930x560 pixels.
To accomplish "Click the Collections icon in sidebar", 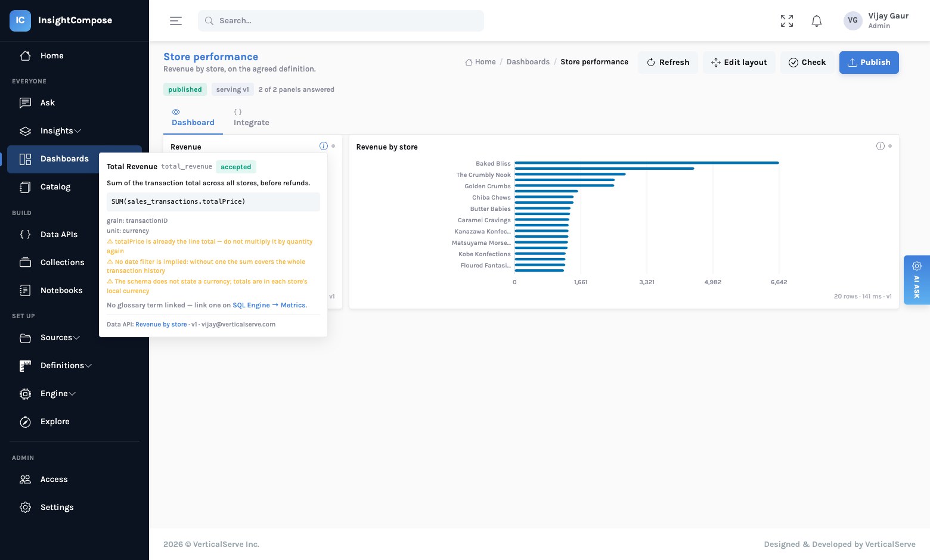I will [x=25, y=262].
